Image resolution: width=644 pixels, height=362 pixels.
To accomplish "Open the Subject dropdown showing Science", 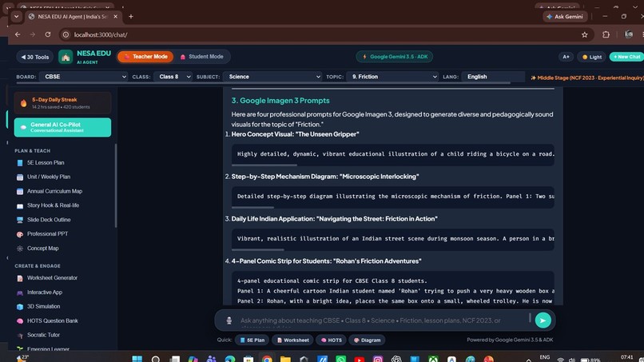I will (x=272, y=77).
